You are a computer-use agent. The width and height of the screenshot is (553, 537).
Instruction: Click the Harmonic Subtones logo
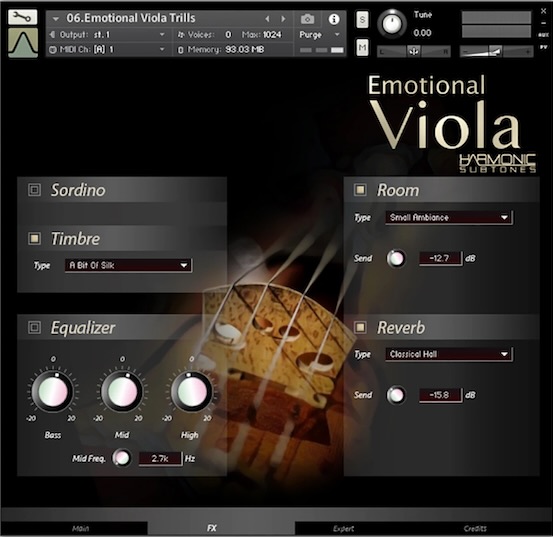coord(497,163)
